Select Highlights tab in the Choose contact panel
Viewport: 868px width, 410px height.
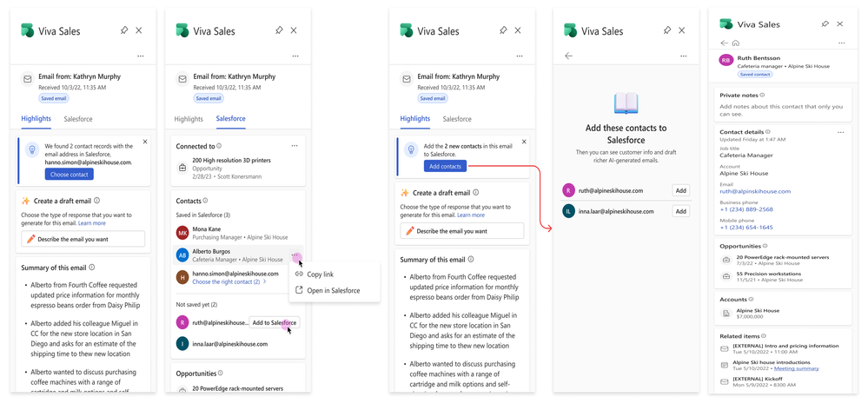pyautogui.click(x=36, y=118)
